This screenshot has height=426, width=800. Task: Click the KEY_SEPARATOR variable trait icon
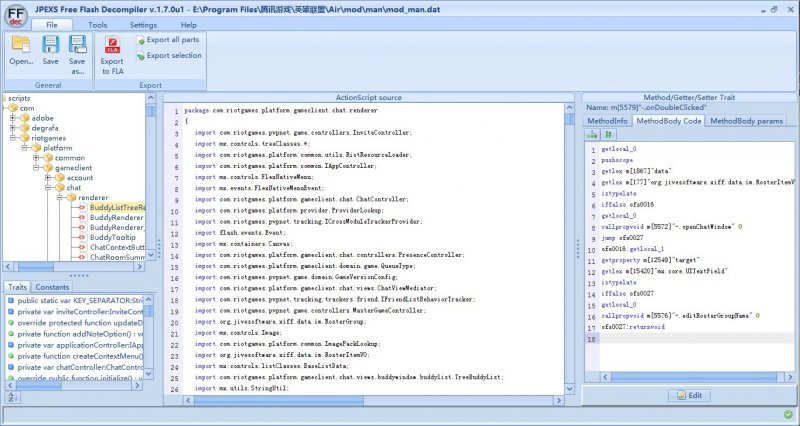[11, 300]
